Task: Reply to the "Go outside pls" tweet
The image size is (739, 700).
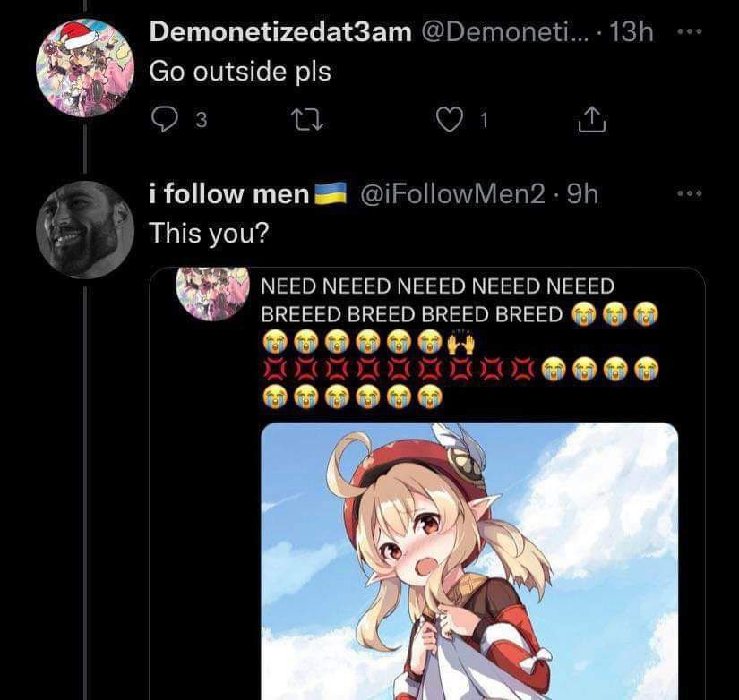Action: click(x=163, y=121)
